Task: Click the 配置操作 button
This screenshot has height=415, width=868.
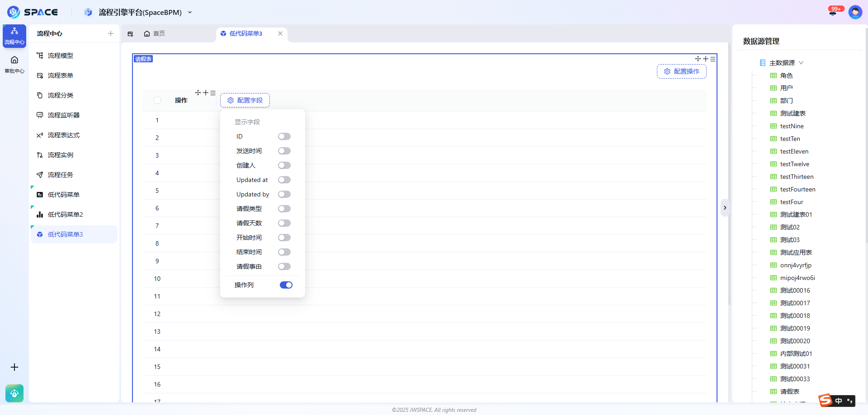Action: [x=681, y=71]
